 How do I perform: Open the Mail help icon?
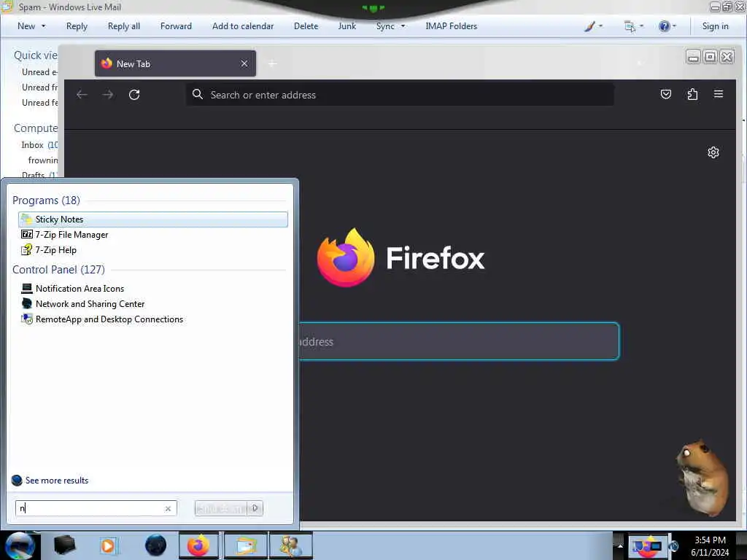[664, 26]
